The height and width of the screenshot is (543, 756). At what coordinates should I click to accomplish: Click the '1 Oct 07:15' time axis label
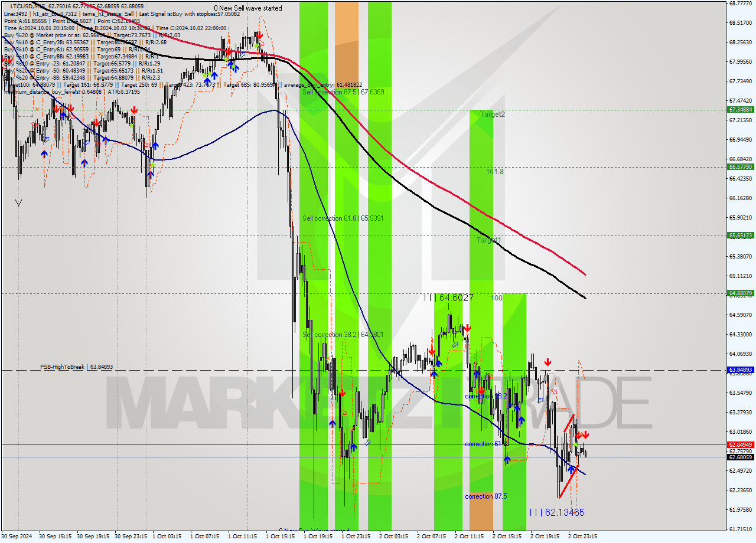[x=205, y=537]
